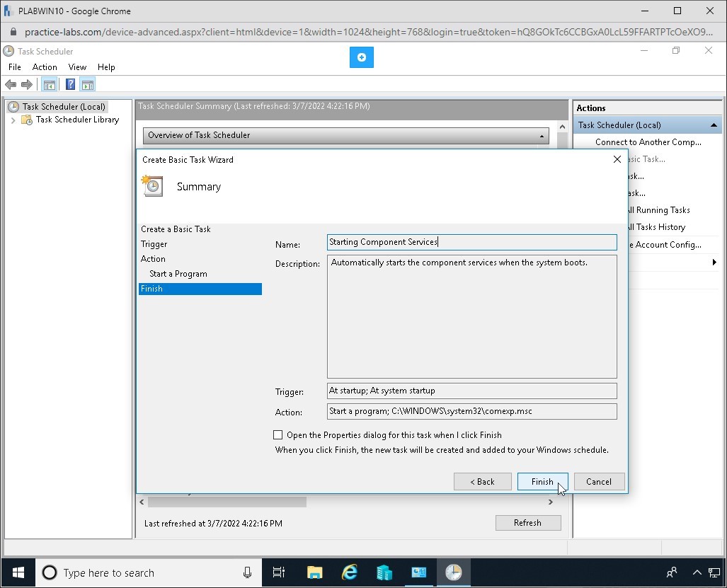This screenshot has height=588, width=727.
Task: Click the Forward arrow in the toolbar
Action: [27, 85]
